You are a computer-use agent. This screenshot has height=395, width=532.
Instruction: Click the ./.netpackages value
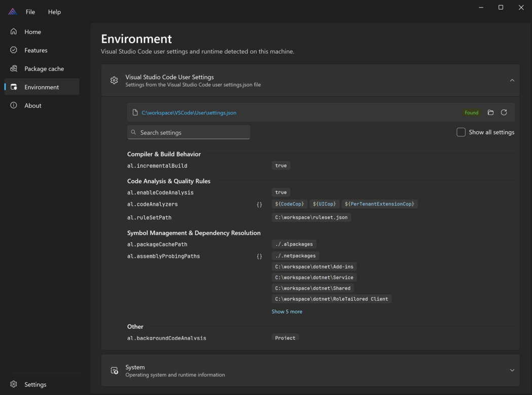295,256
